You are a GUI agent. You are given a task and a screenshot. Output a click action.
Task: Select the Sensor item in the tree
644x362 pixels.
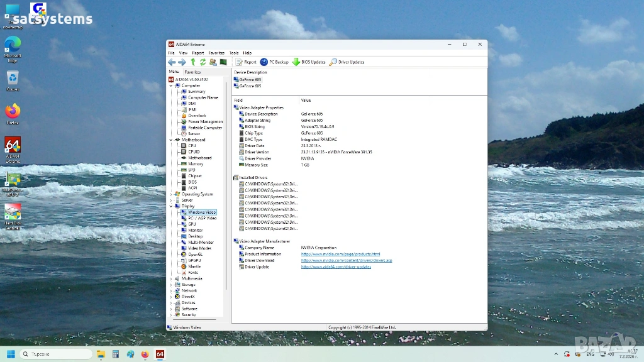[194, 134]
